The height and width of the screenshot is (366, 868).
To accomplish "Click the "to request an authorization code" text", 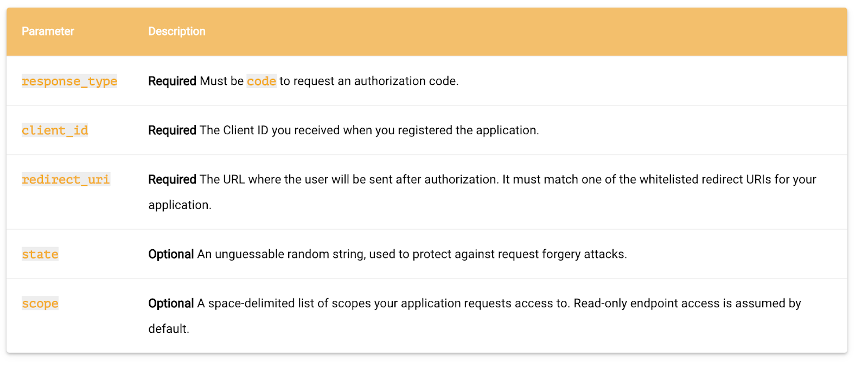I will pyautogui.click(x=369, y=81).
